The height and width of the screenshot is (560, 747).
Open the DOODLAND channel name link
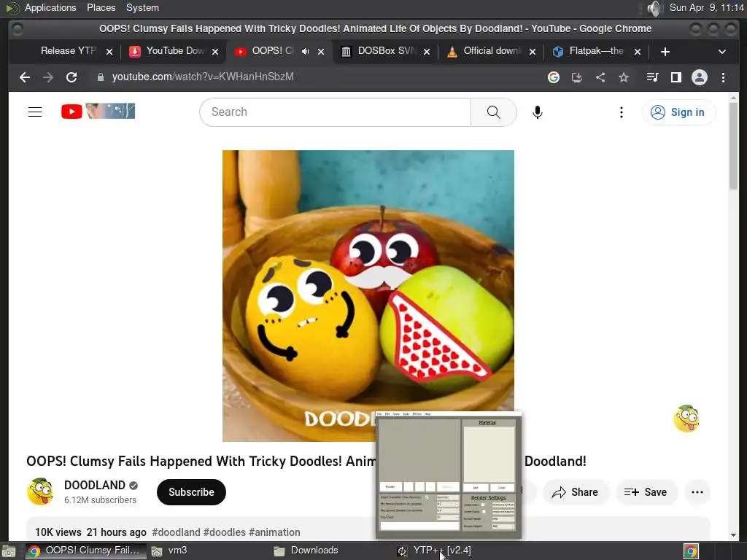95,485
